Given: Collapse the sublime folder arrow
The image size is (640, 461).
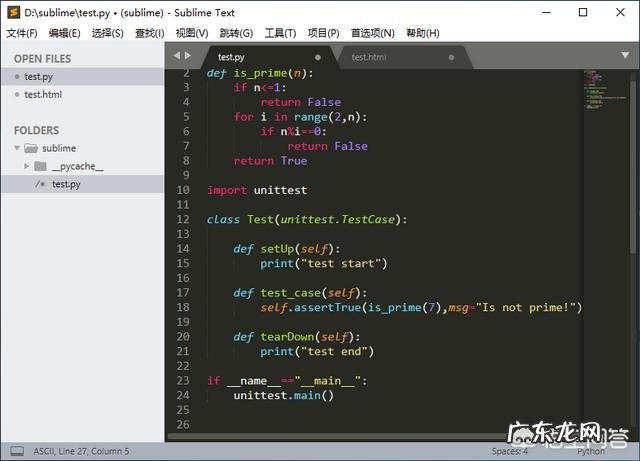Looking at the screenshot, I should tap(17, 148).
